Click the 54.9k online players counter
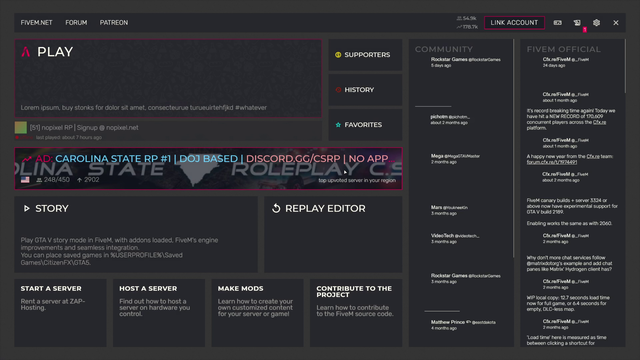Viewport: 640px width, 360px height. [467, 18]
